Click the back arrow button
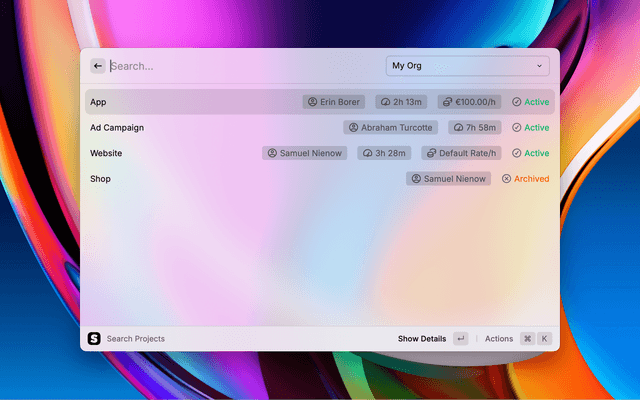The width and height of the screenshot is (640, 400). pyautogui.click(x=98, y=66)
